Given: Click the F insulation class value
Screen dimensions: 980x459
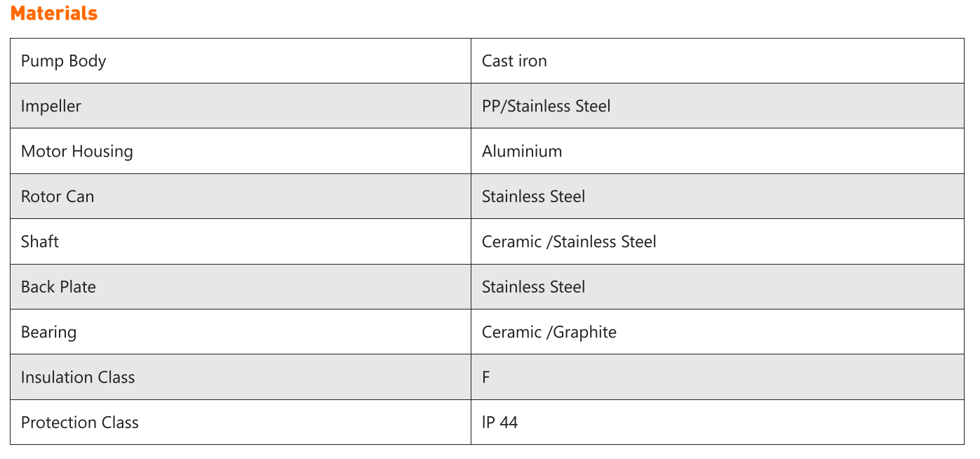Looking at the screenshot, I should click(x=485, y=377).
